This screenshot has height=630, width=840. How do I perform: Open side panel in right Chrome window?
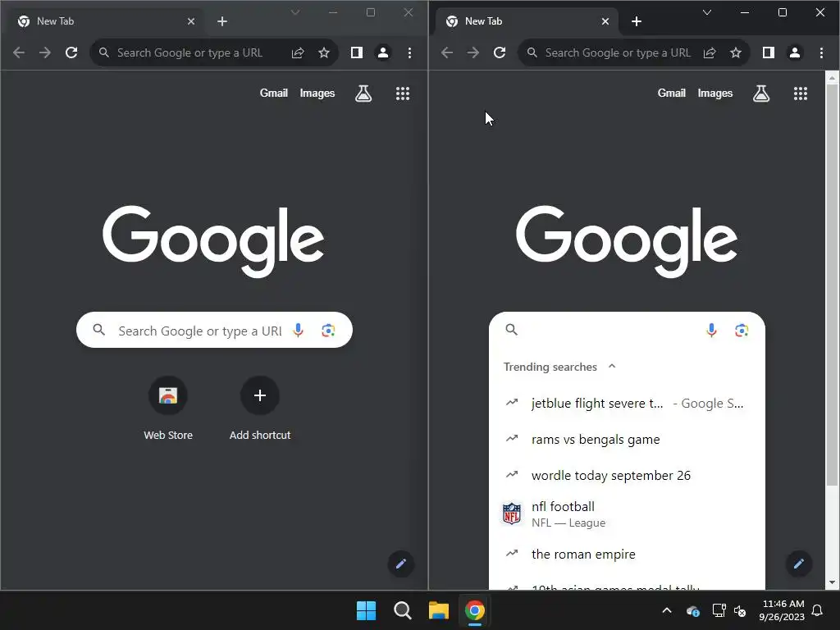769,52
